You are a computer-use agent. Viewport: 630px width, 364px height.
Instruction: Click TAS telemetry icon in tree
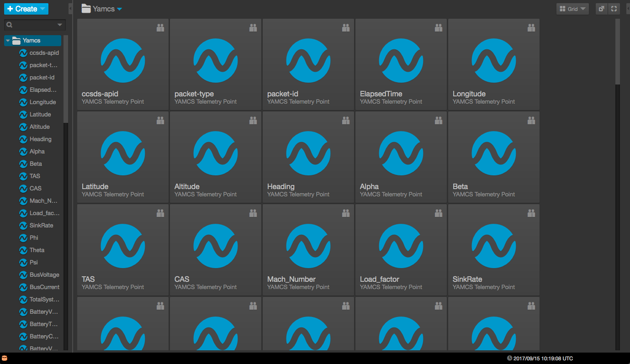pyautogui.click(x=23, y=176)
